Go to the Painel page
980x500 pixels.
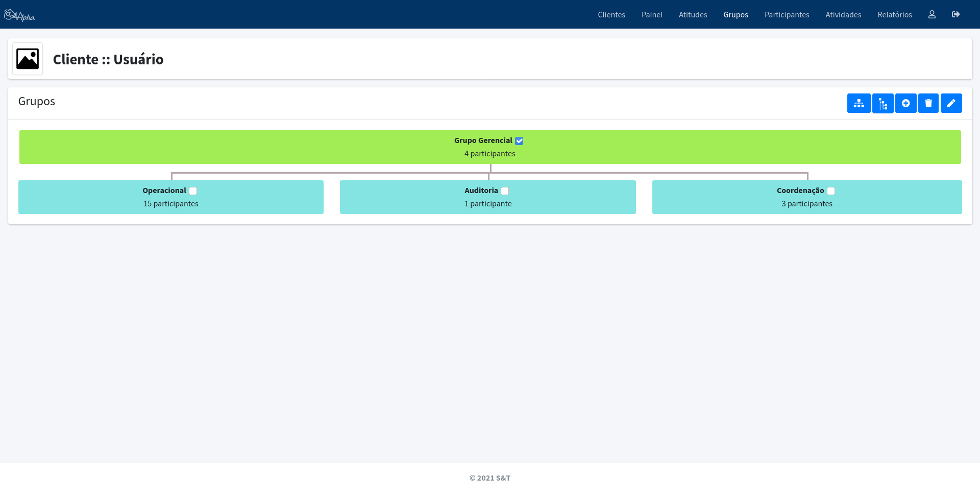coord(652,15)
